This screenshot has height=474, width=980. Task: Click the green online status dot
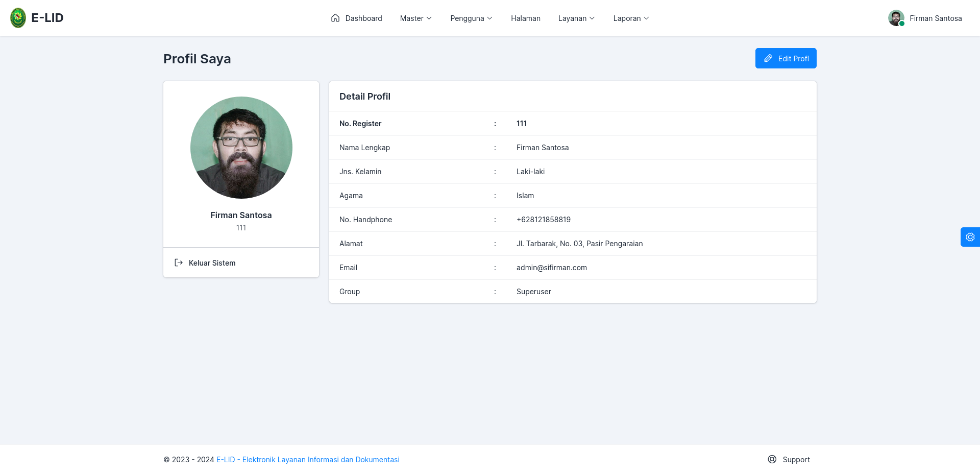[902, 23]
